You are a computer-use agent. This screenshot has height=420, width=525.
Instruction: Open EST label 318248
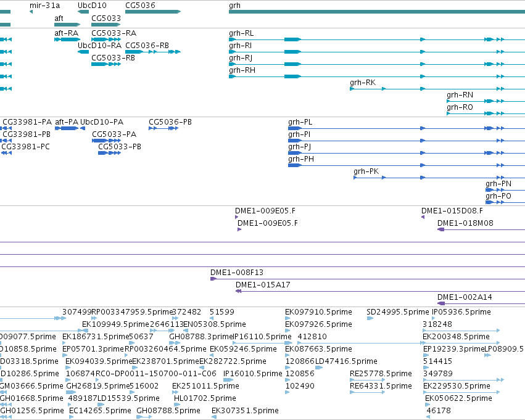(437, 324)
